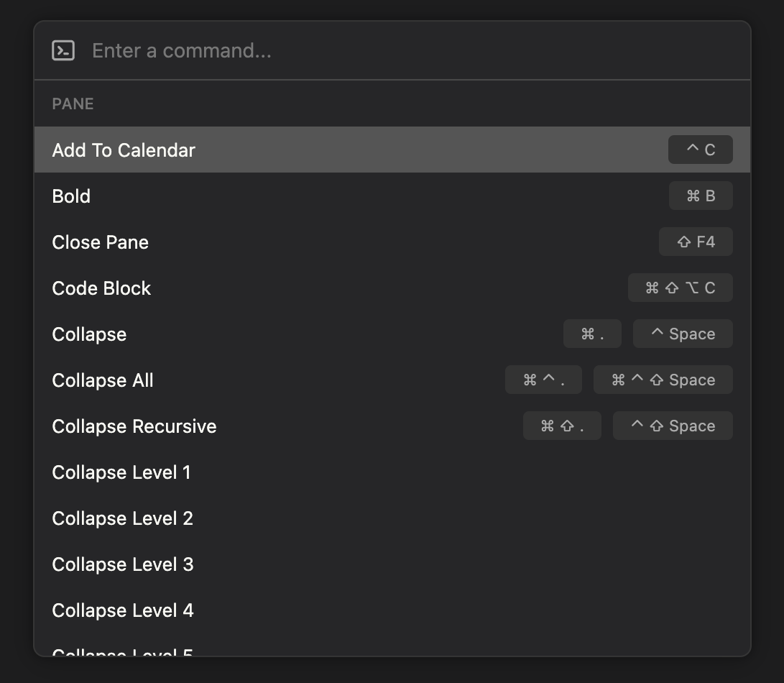Viewport: 784px width, 683px height.
Task: Click the Command B shortcut badge
Action: click(701, 196)
